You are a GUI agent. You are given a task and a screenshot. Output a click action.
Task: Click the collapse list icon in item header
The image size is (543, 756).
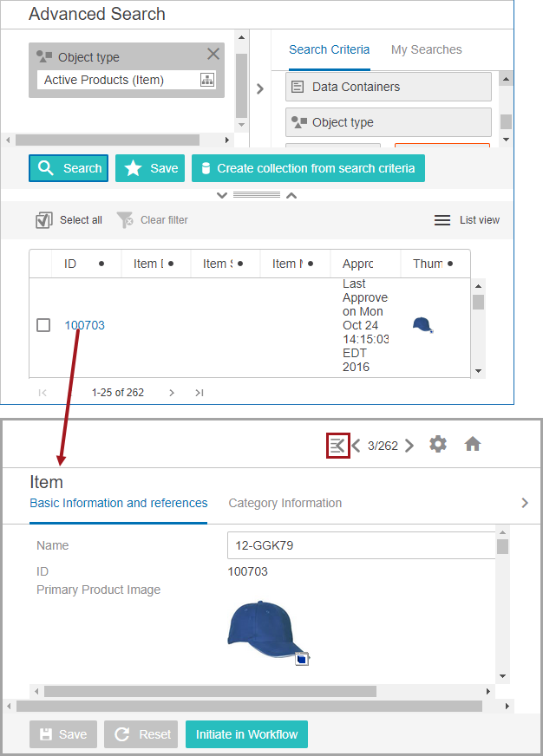click(337, 446)
